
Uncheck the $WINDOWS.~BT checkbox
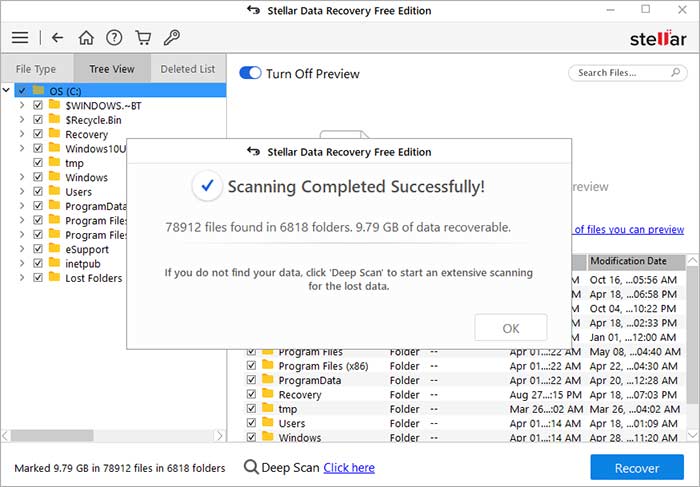point(38,105)
